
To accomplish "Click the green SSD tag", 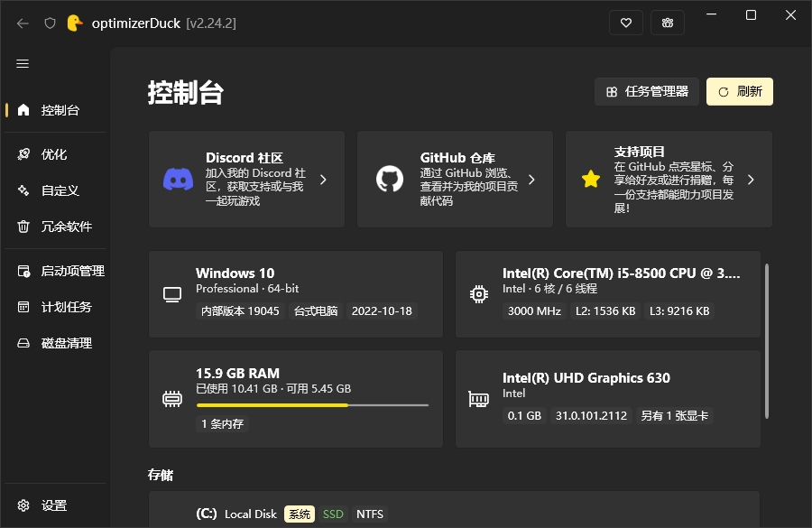I will pyautogui.click(x=333, y=514).
